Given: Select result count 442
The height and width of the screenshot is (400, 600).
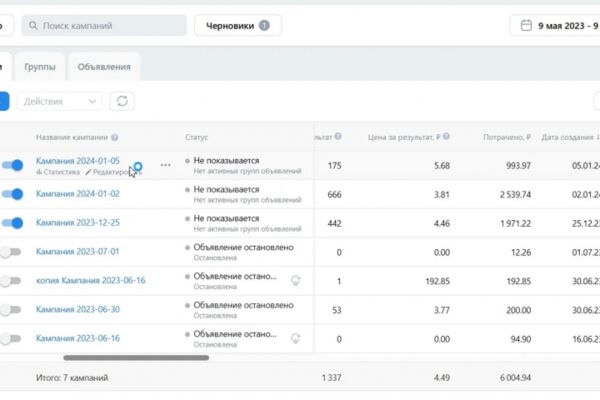Looking at the screenshot, I should [334, 224].
